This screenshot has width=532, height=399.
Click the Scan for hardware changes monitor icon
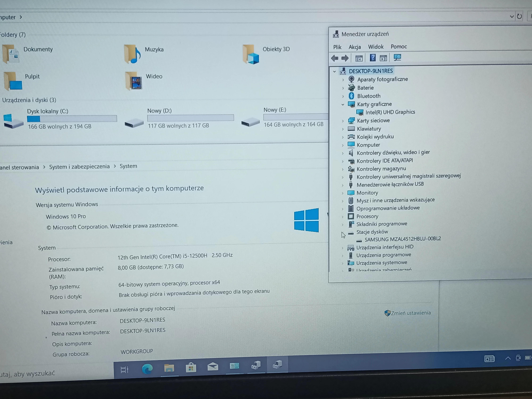coord(397,57)
